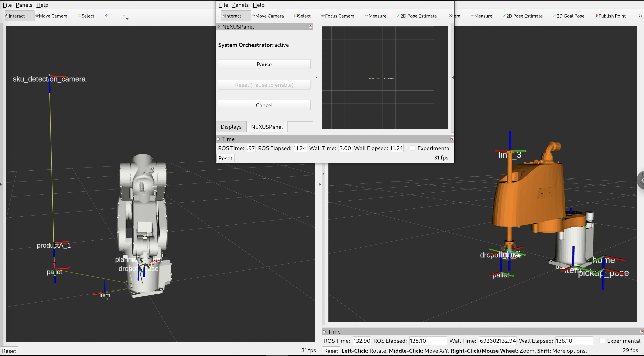Close the NEXUSPanel using its red icon
The height and width of the screenshot is (356, 644).
tap(310, 27)
